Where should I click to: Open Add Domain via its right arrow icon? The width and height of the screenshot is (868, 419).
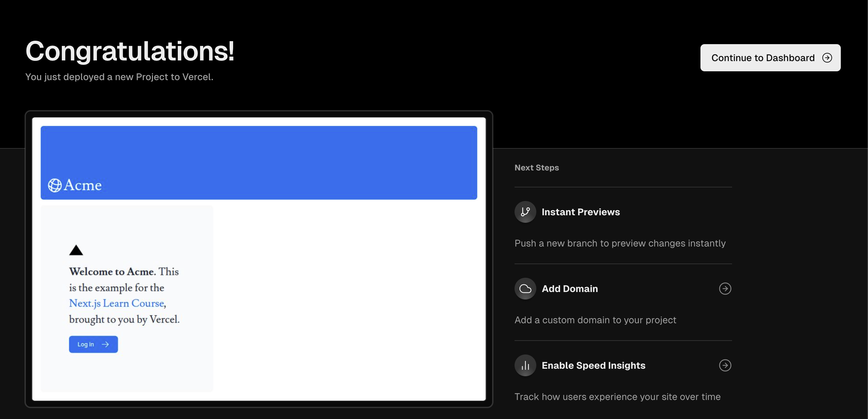point(725,289)
